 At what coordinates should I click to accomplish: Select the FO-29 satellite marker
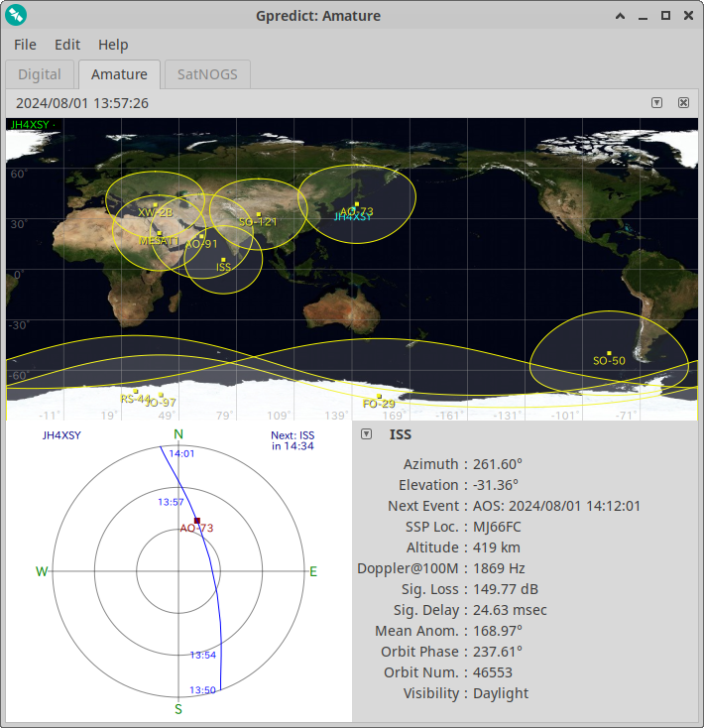click(379, 397)
